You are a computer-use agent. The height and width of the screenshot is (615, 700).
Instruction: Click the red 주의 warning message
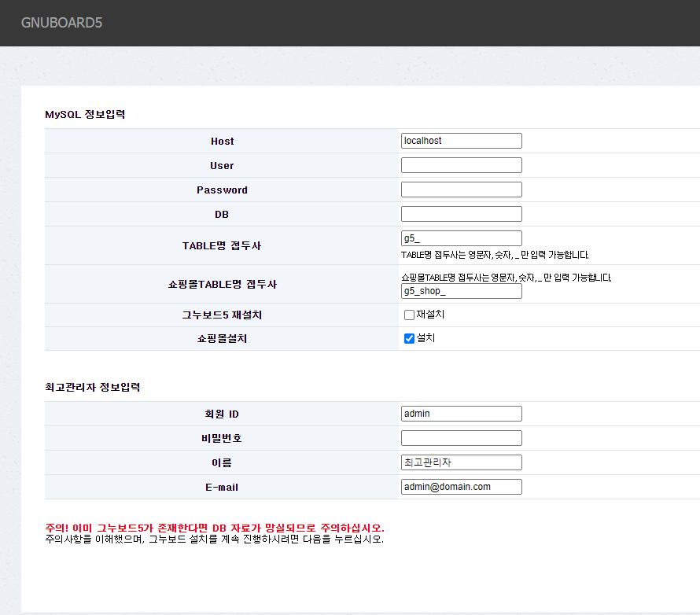(x=215, y=527)
